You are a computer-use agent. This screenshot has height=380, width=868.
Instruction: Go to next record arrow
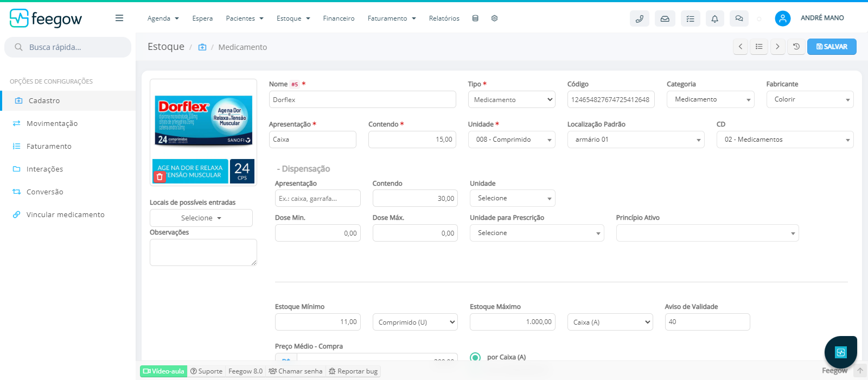click(777, 47)
